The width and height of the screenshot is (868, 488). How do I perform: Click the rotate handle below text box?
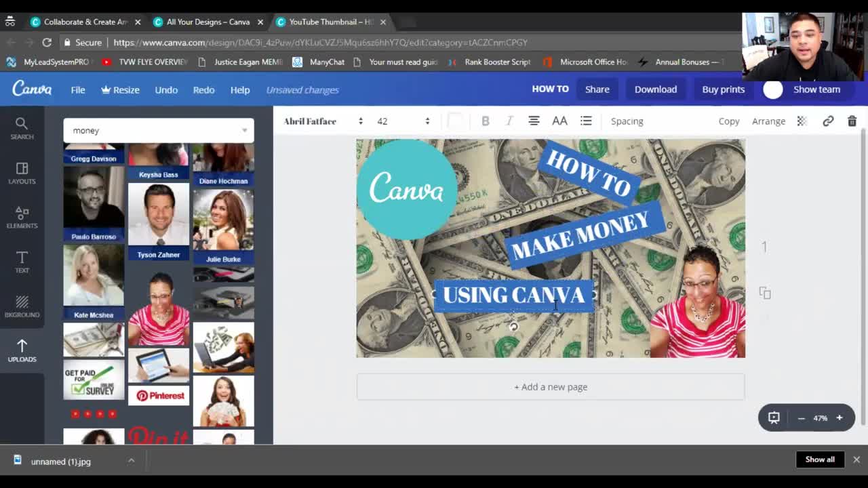pyautogui.click(x=513, y=327)
